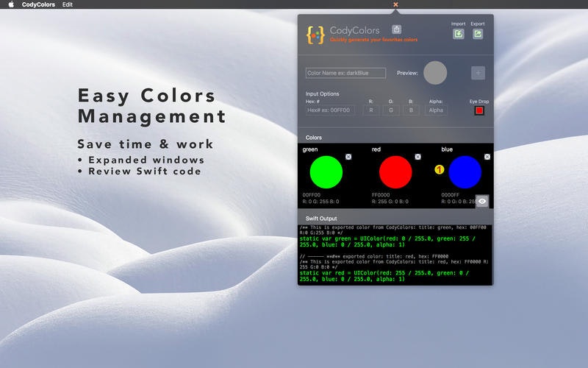Delete the red color with its X

tap(417, 157)
